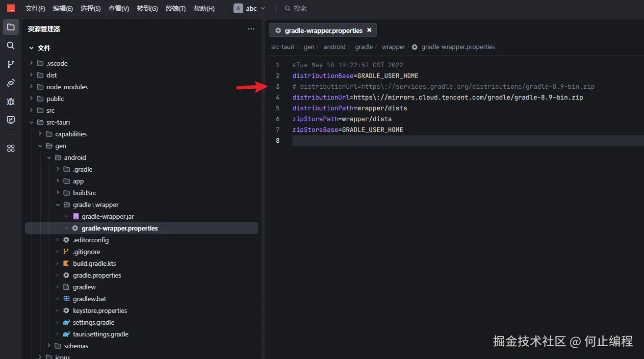Open the Debug bug icon in sidebar

tap(11, 102)
